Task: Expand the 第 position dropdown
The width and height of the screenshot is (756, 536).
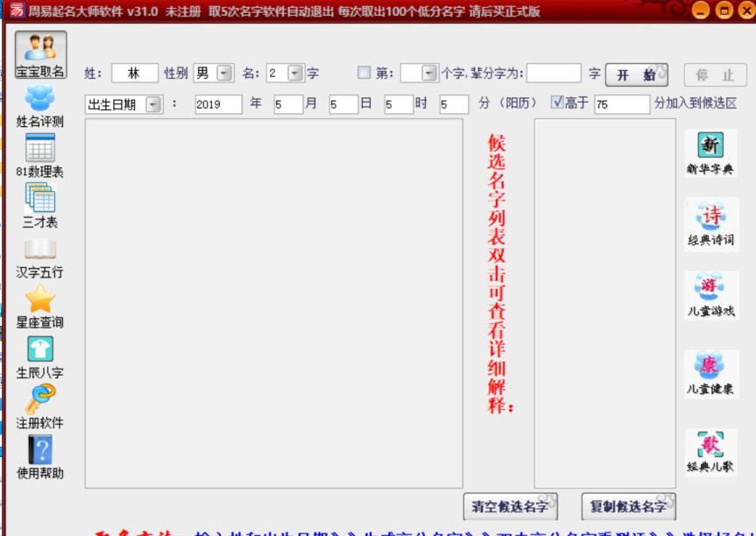Action: pyautogui.click(x=429, y=74)
